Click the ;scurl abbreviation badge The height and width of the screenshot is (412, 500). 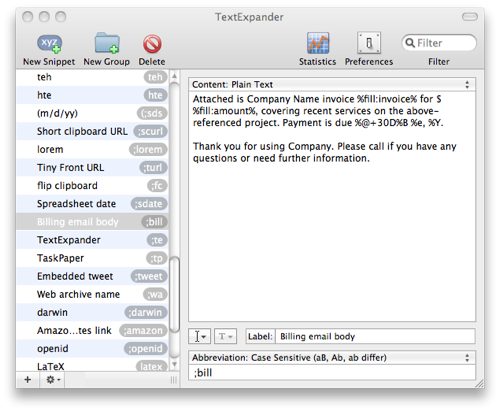click(150, 131)
